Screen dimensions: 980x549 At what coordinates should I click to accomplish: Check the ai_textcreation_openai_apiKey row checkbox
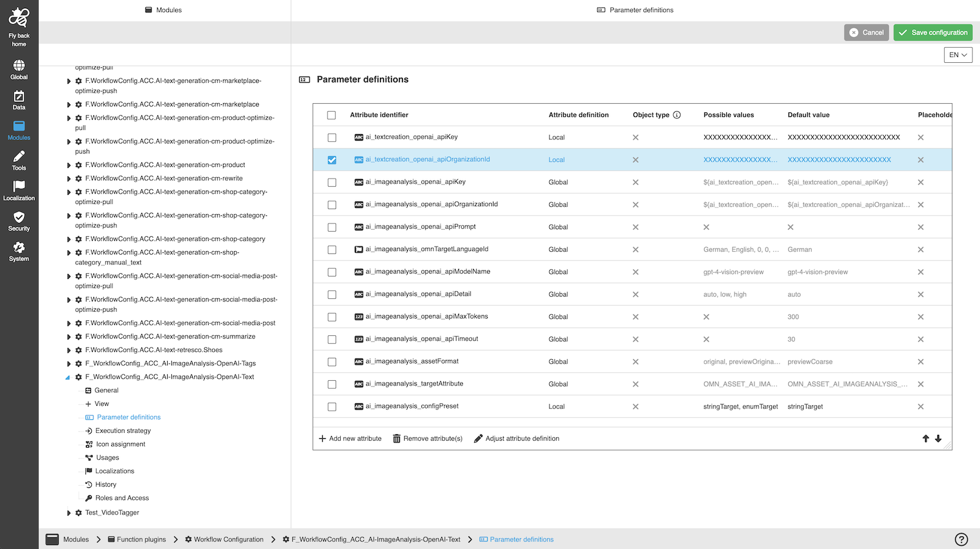pos(332,138)
